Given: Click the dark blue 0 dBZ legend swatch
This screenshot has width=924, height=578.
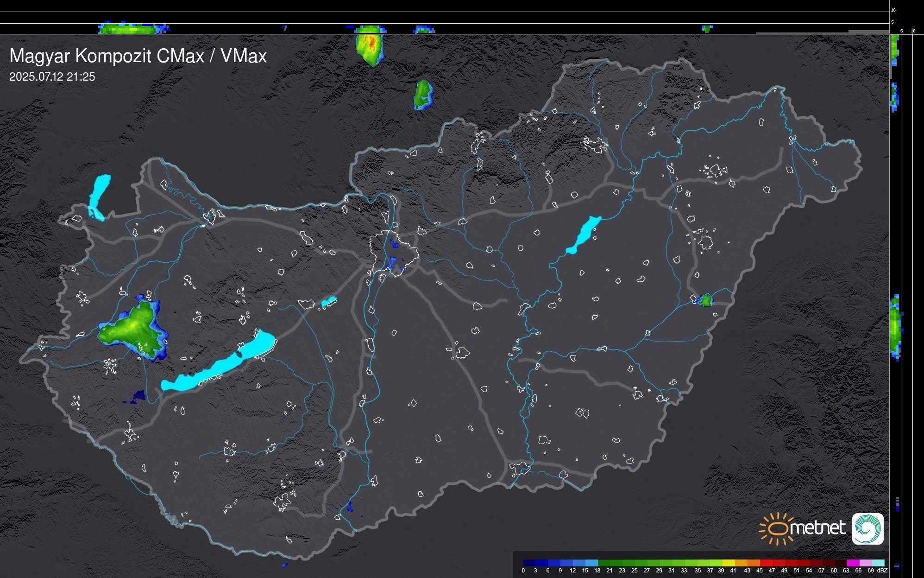Looking at the screenshot, I should click(x=529, y=563).
